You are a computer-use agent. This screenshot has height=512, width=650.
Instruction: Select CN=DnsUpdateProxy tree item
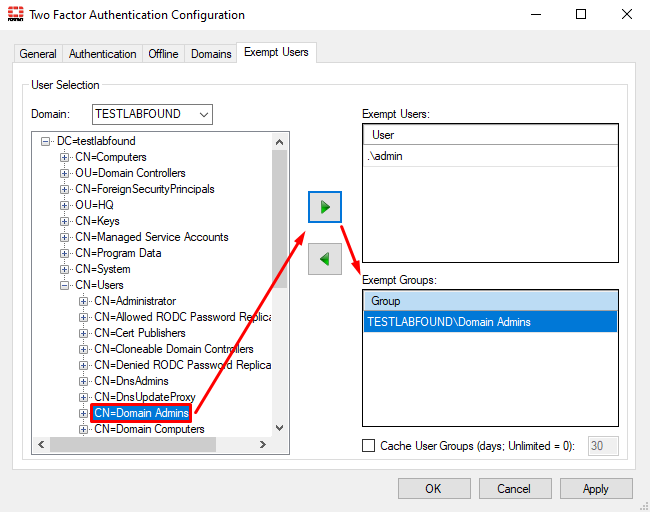145,397
